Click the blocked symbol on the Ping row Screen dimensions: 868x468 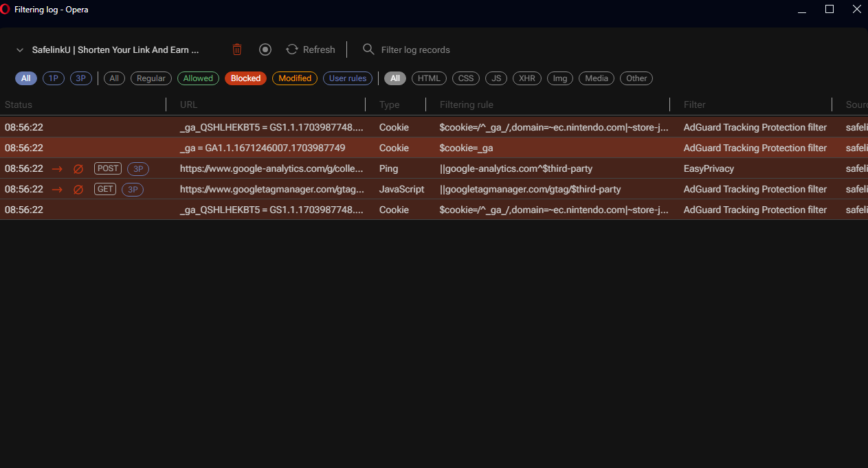(78, 168)
